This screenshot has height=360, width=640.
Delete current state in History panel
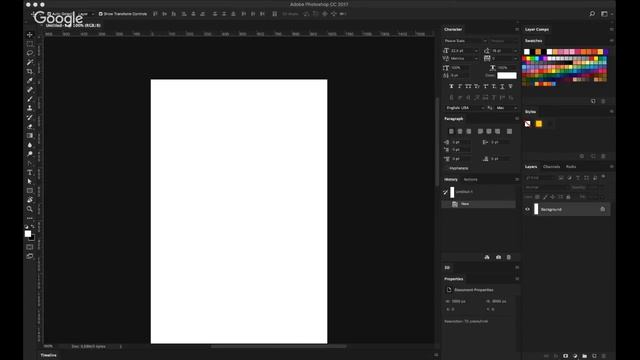(x=509, y=257)
